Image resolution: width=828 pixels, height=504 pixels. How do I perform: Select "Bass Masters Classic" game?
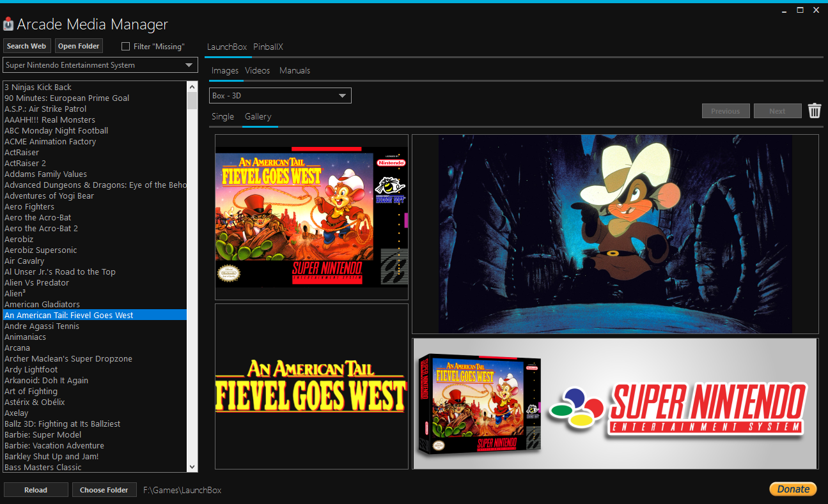click(95, 467)
